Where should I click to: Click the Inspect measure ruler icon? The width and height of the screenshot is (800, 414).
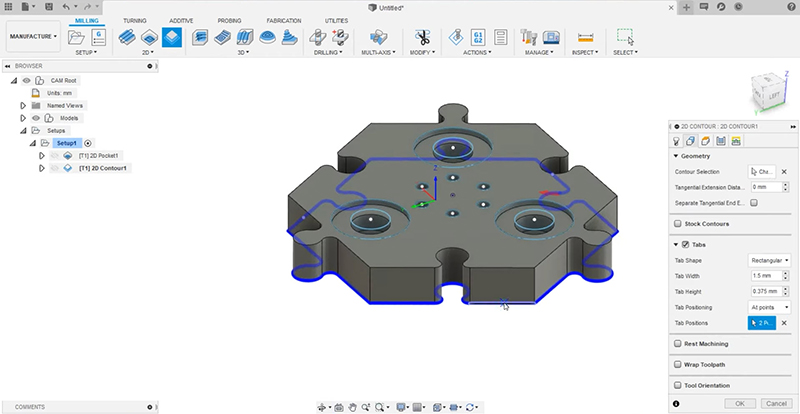click(x=586, y=38)
